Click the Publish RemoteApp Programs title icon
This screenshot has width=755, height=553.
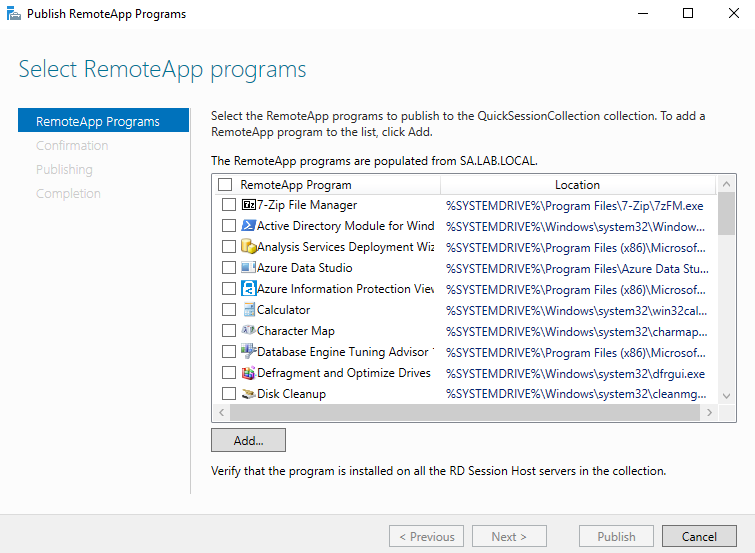pos(14,13)
